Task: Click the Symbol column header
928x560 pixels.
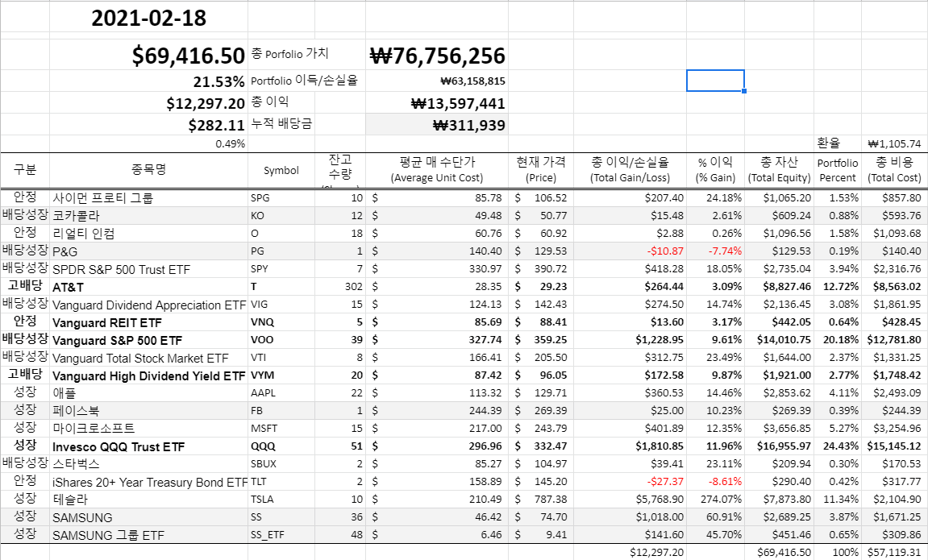Action: 281,170
